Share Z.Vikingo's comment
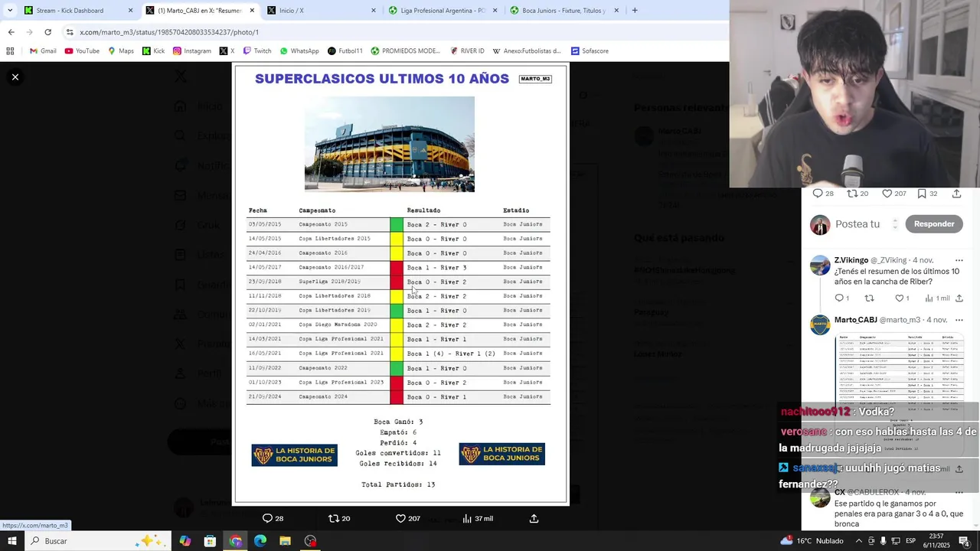This screenshot has height=551, width=980. click(x=959, y=298)
